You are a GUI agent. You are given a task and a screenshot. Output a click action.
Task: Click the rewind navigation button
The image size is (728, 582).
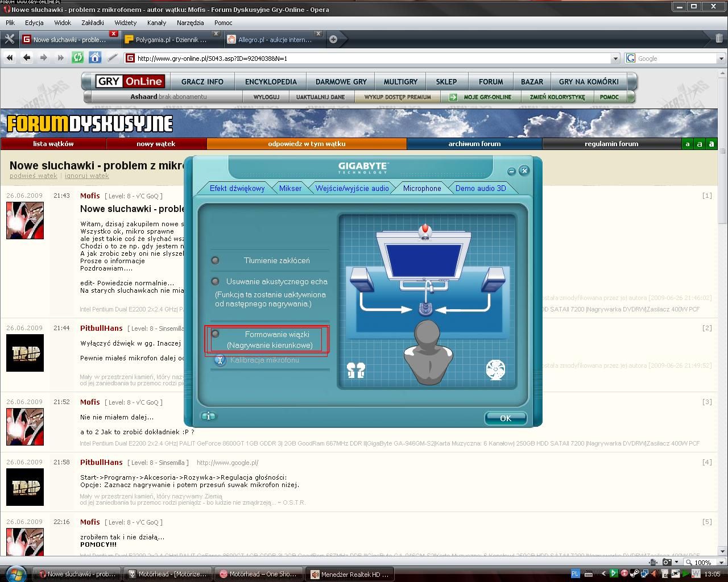pyautogui.click(x=10, y=58)
